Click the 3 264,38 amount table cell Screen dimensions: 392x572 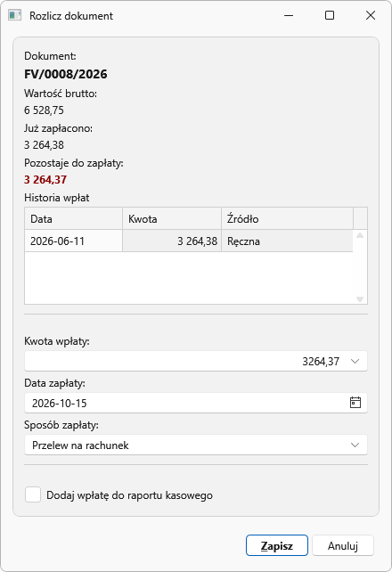(172, 241)
